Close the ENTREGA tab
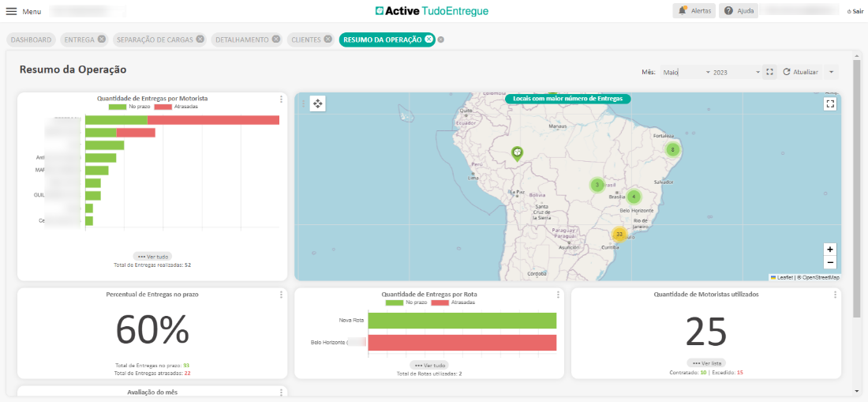 102,39
